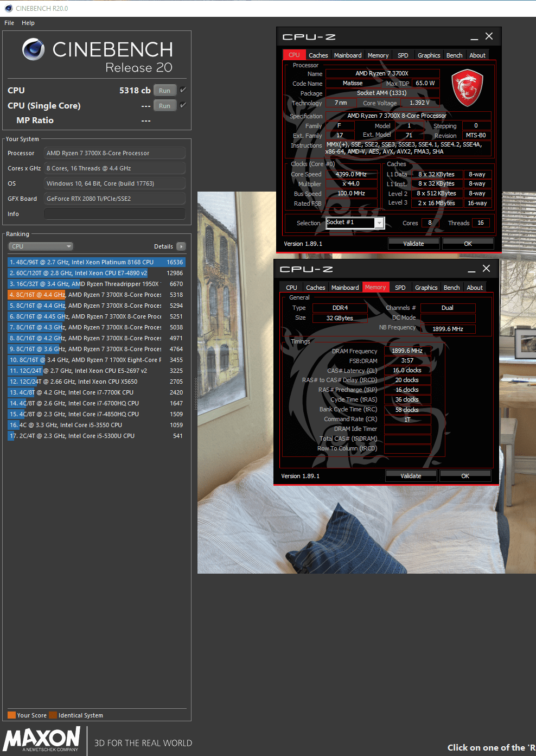Select ranking row 11 Xeon E5-2697 v2
Image resolution: width=536 pixels, height=756 pixels.
point(97,371)
